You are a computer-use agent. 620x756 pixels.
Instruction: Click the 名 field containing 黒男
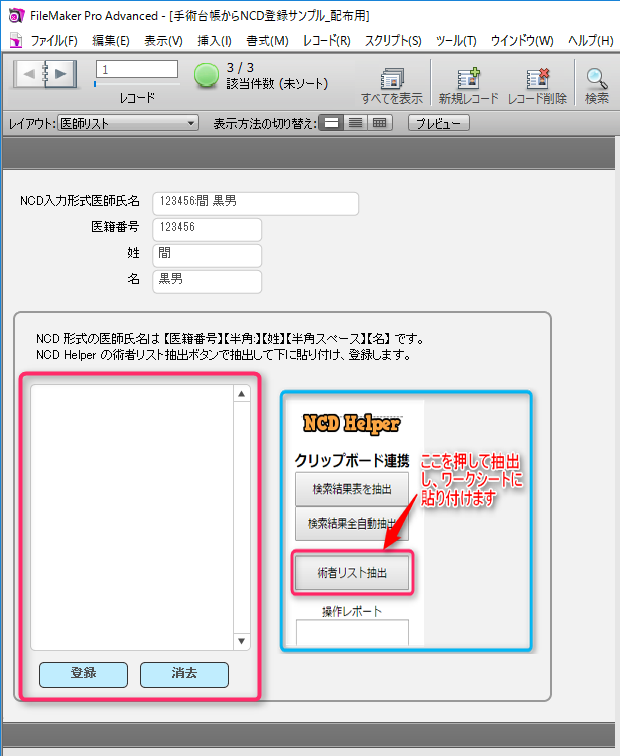click(207, 282)
